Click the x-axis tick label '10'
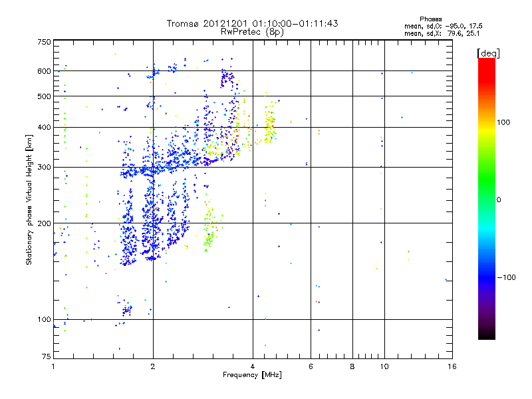The width and height of the screenshot is (532, 399). coord(384,366)
